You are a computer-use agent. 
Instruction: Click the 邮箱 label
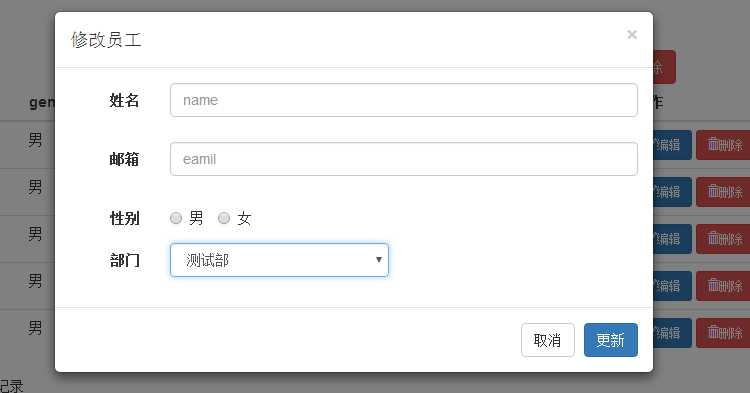tap(124, 159)
